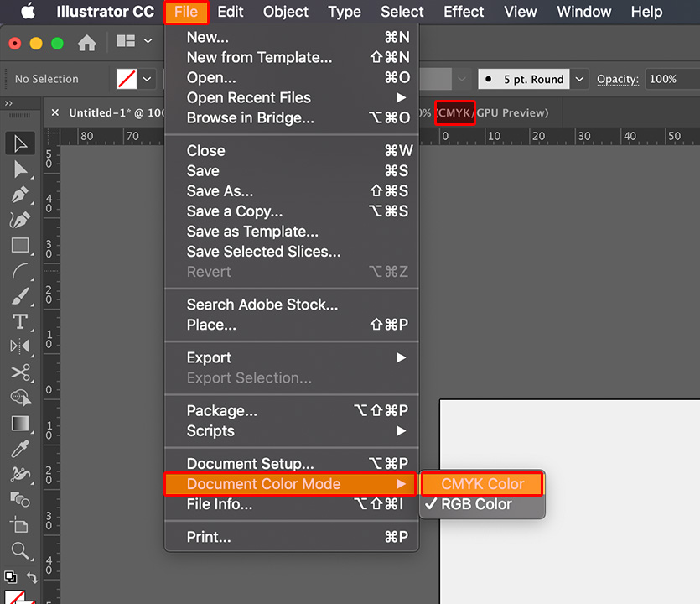Open the Effect menu
Image resolution: width=700 pixels, height=604 pixels.
click(x=464, y=12)
